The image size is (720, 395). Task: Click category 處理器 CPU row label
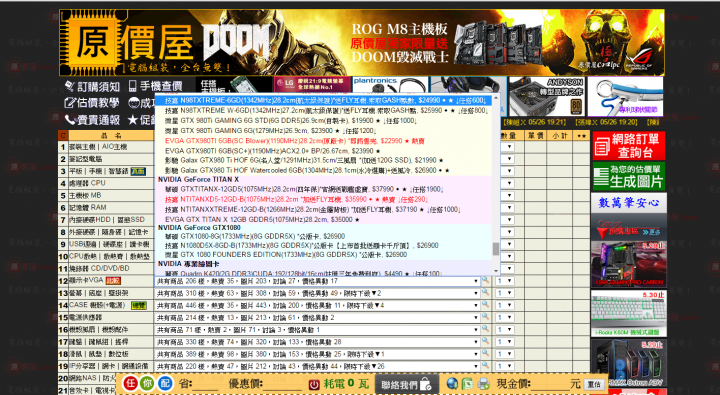pyautogui.click(x=87, y=183)
